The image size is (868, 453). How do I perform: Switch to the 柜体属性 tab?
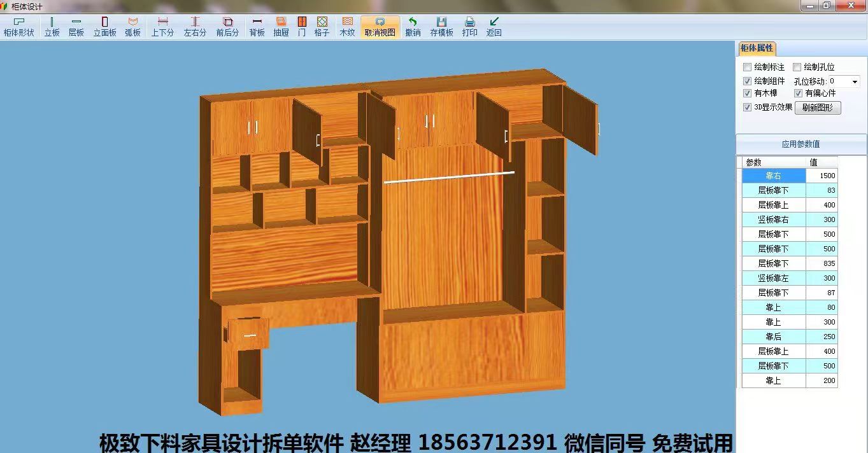(757, 48)
